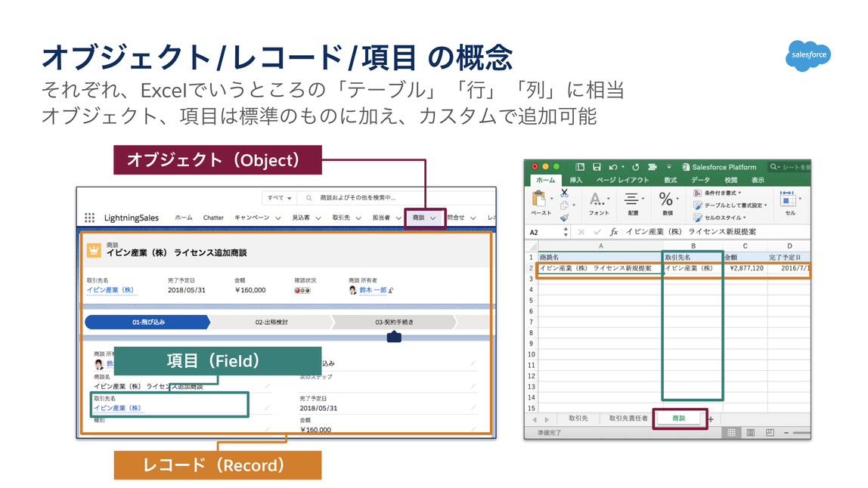The image size is (868, 488).
Task: Select the Excel 表示 ribbon tab
Action: coord(758,181)
